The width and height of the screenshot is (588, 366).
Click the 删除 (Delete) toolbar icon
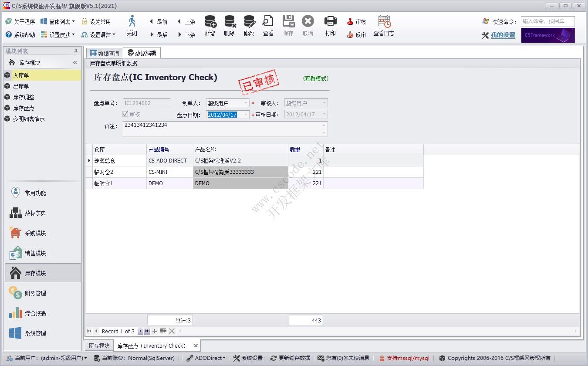(230, 22)
